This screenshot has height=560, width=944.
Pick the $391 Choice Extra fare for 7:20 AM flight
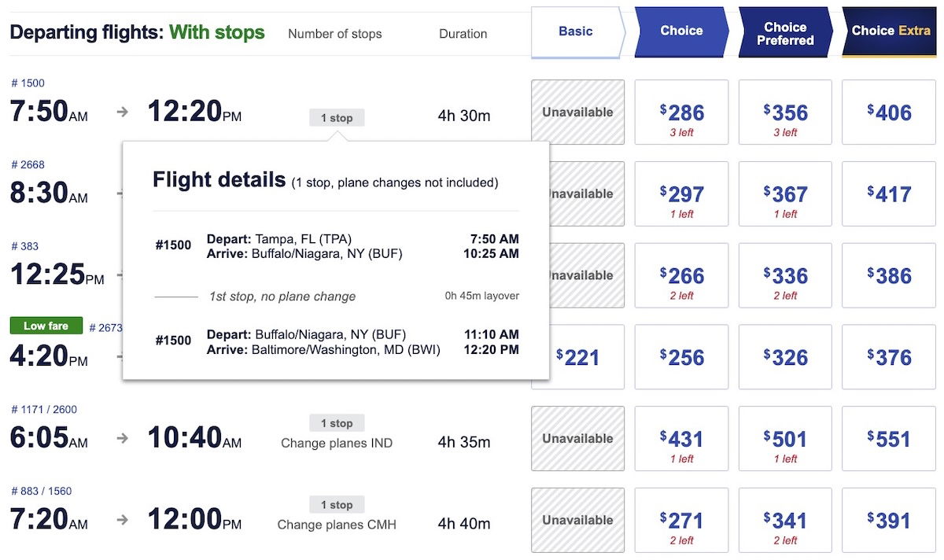[x=889, y=521]
